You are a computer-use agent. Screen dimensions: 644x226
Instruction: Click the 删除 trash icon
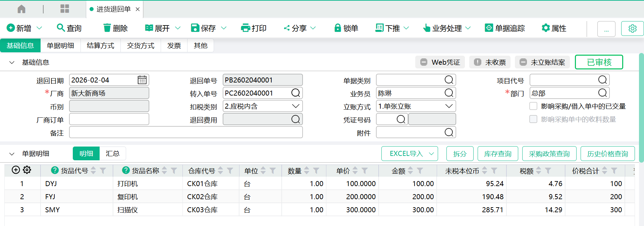tap(107, 28)
